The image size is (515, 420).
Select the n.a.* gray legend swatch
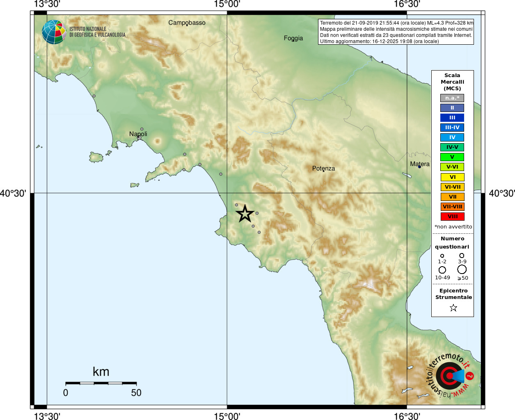452,98
